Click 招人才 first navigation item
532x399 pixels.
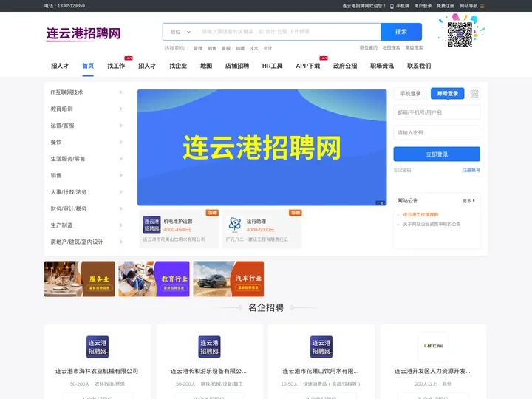point(60,66)
